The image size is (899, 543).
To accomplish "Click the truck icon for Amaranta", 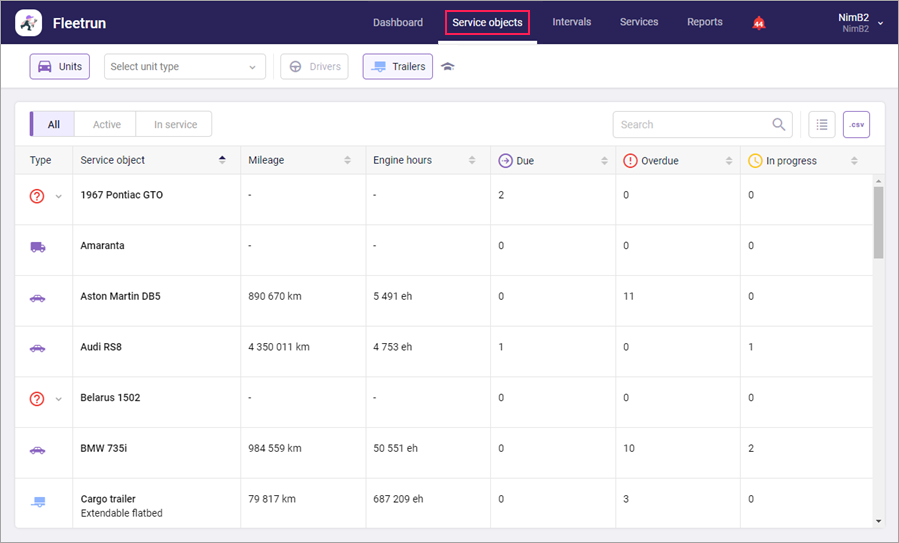I will coord(37,246).
